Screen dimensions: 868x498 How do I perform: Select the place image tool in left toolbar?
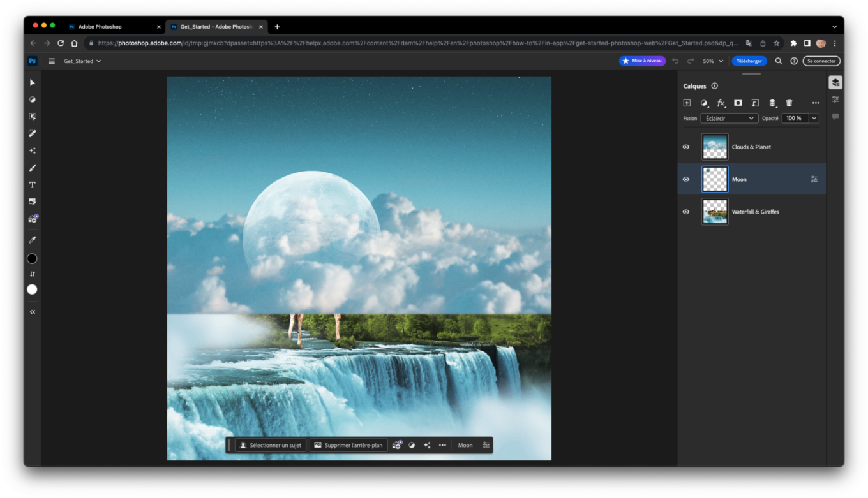pyautogui.click(x=33, y=201)
